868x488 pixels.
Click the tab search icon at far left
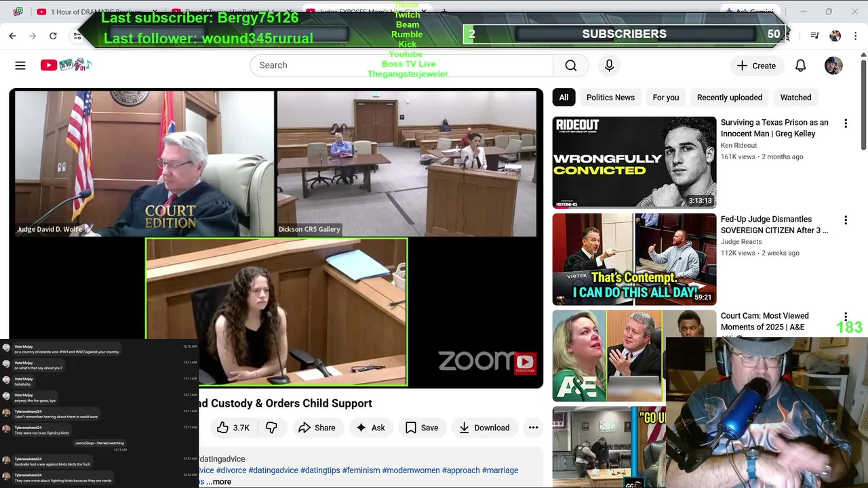pyautogui.click(x=18, y=12)
